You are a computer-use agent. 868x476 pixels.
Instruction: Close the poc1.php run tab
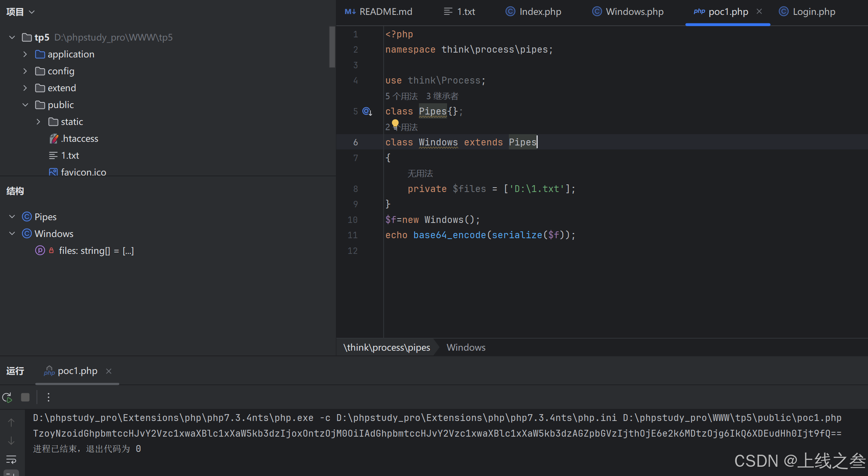(109, 371)
